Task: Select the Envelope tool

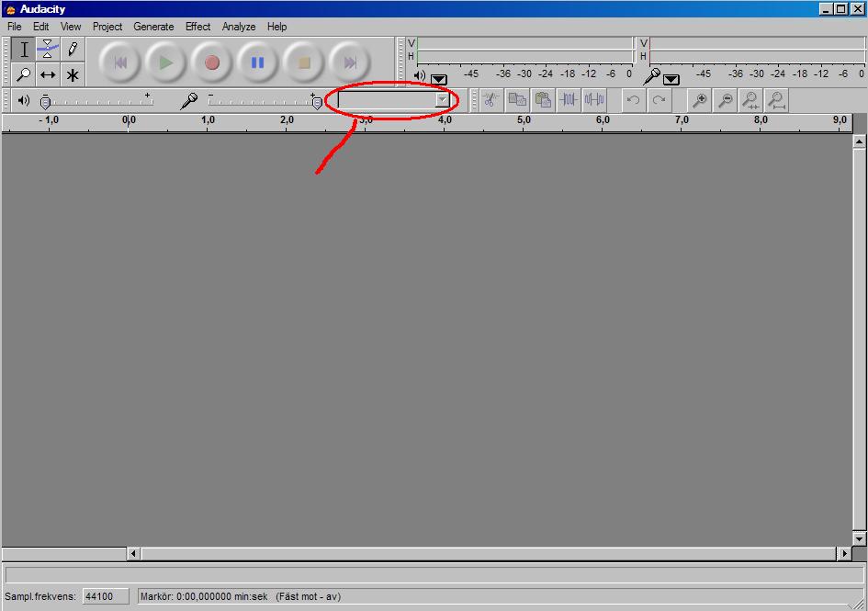Action: pos(48,50)
